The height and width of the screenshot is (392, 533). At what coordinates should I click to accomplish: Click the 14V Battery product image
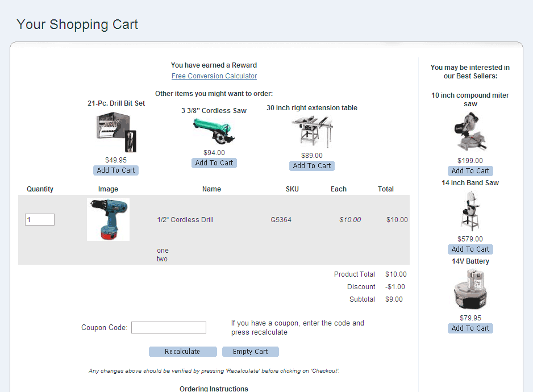click(x=470, y=290)
